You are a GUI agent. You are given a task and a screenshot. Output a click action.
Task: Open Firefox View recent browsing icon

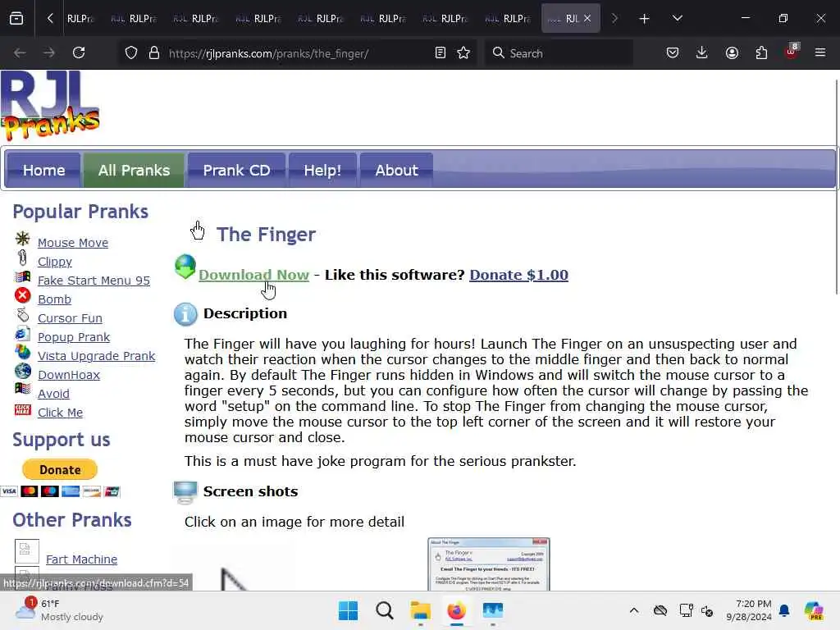click(x=16, y=18)
